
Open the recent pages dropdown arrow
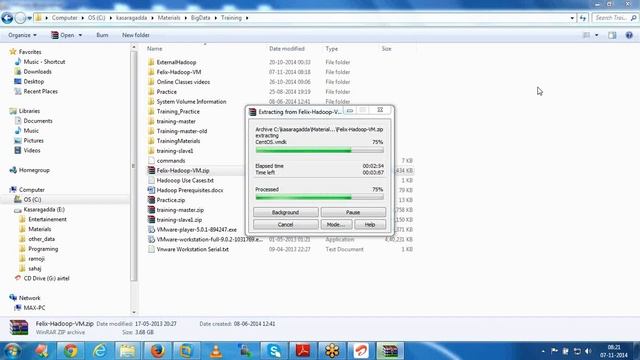pos(29,18)
